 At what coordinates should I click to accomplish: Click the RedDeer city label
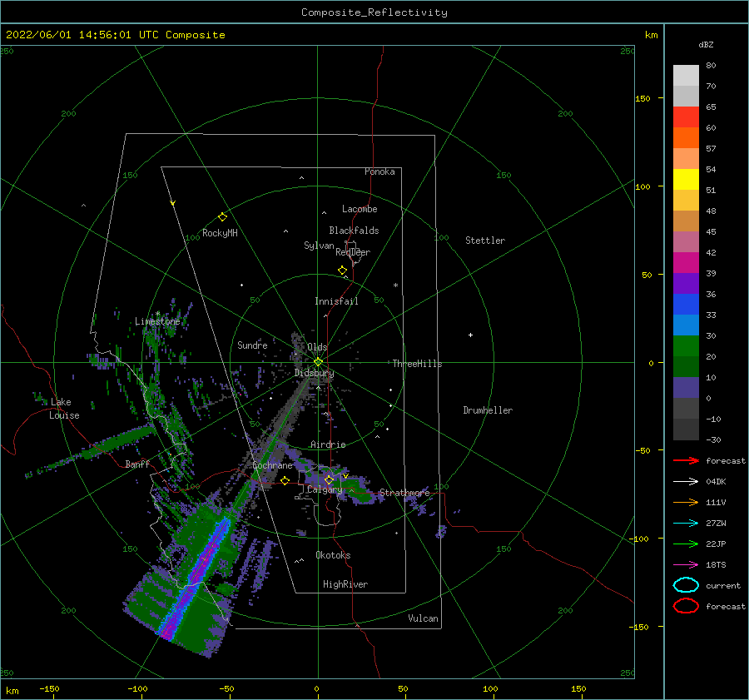(353, 252)
